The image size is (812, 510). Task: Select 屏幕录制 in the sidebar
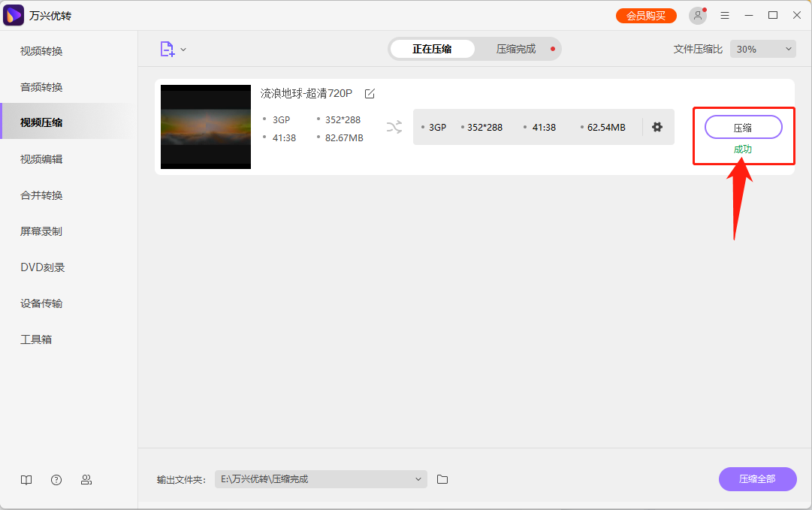coord(41,231)
